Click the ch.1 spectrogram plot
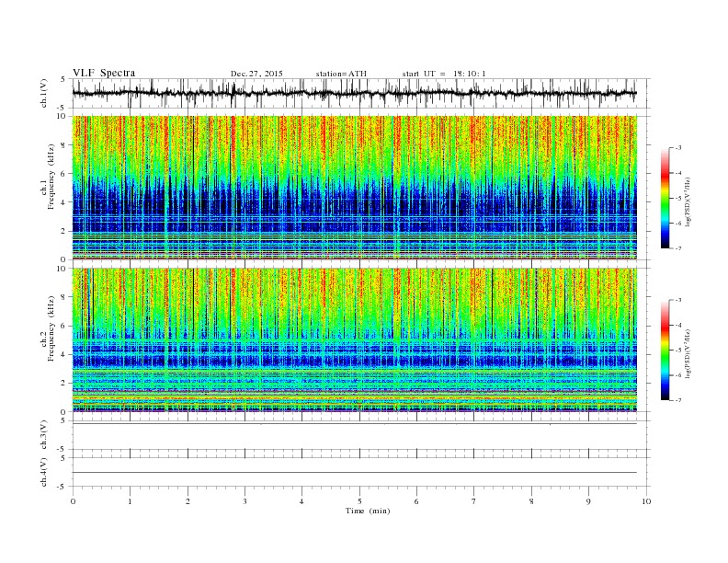The image size is (728, 563). coord(354,188)
